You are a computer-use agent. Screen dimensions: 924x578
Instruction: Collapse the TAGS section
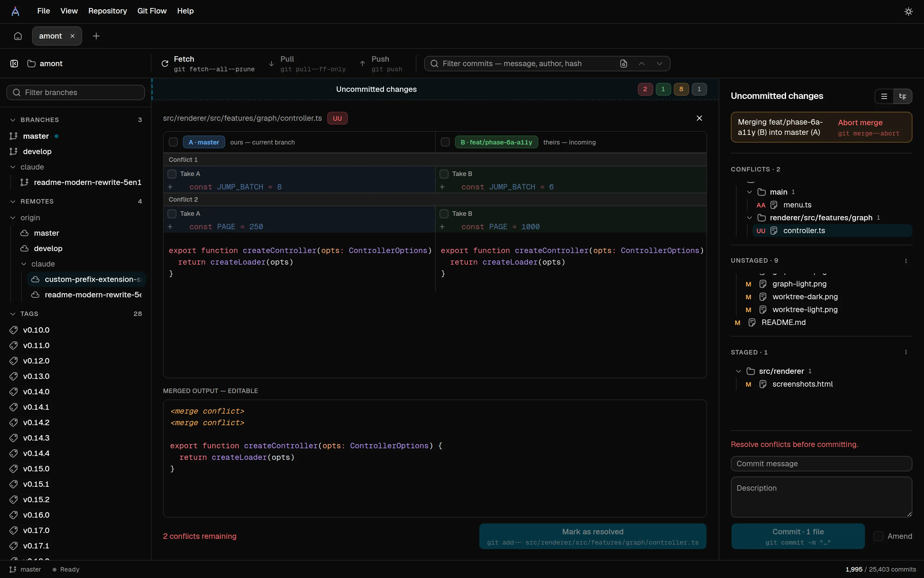13,314
